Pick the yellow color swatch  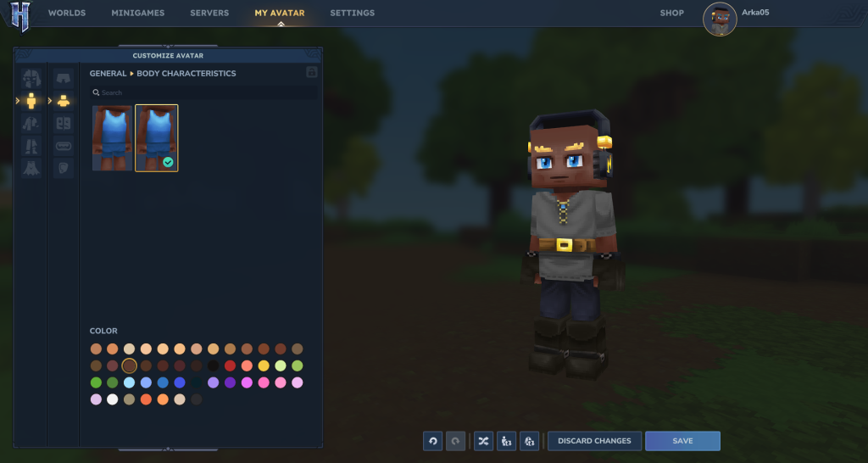click(264, 365)
